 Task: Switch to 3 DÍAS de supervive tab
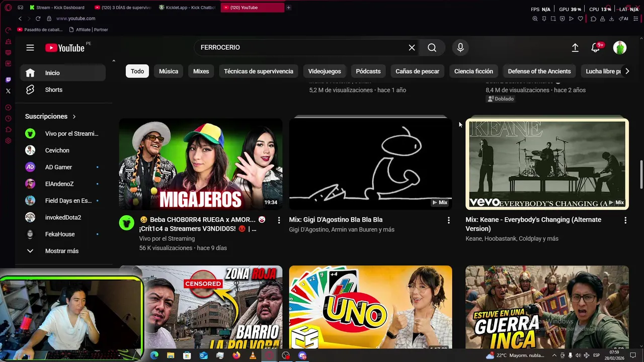click(122, 8)
